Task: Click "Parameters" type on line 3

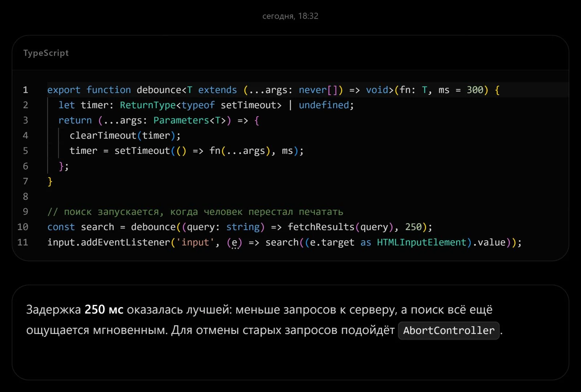Action: point(181,121)
